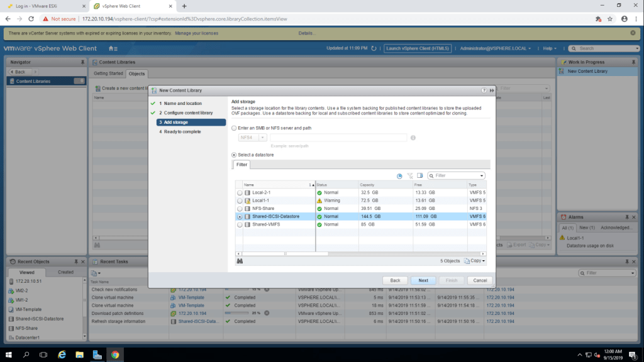This screenshot has height=362, width=644.
Task: Click the info icon beside the server path field
Action: pos(413,138)
